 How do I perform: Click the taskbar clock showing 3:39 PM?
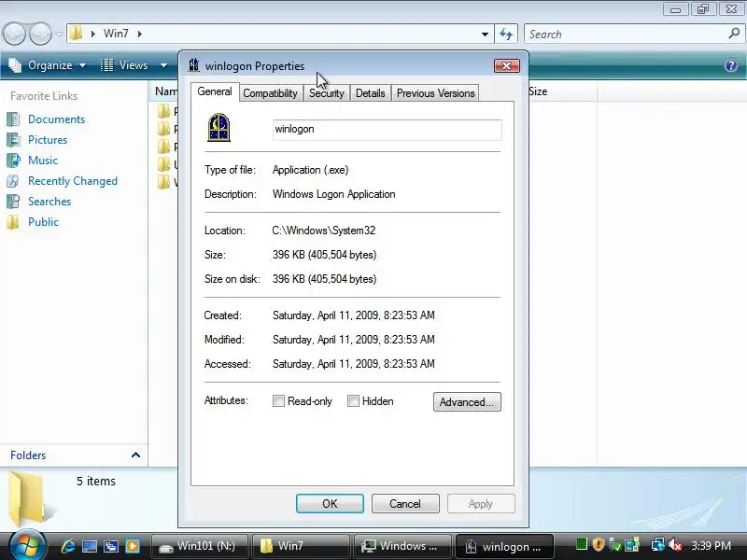pyautogui.click(x=711, y=546)
